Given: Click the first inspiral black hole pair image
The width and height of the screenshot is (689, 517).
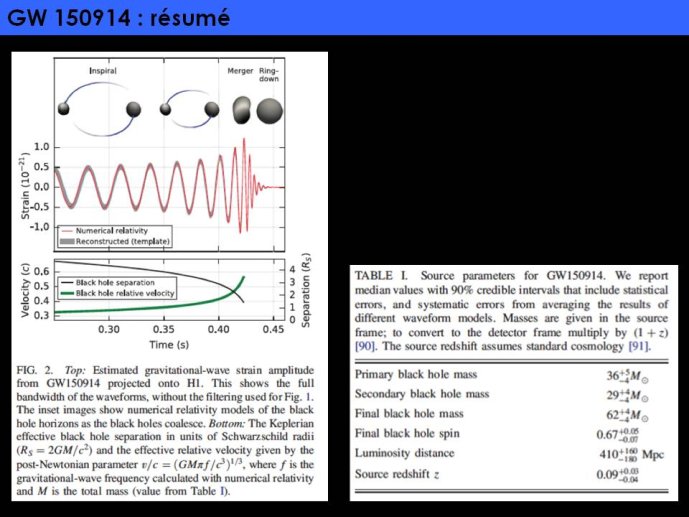Looking at the screenshot, I should [x=100, y=109].
